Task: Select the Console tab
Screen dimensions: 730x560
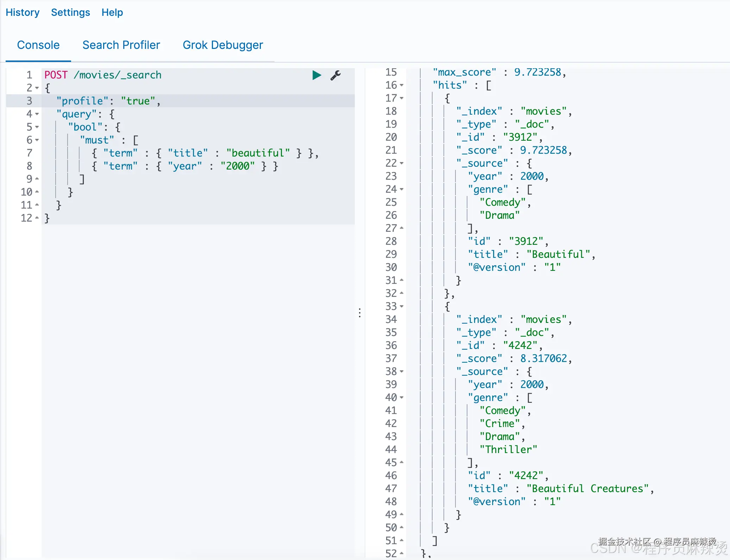Action: 38,45
